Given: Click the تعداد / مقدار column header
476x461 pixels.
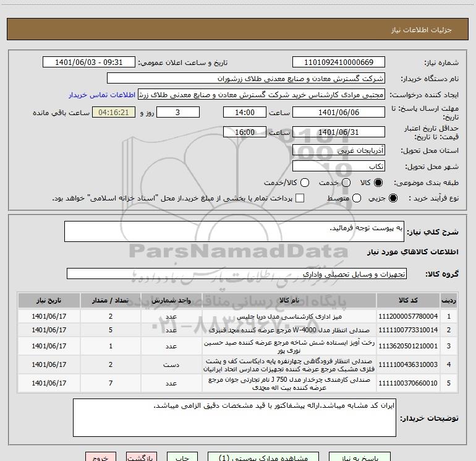Looking at the screenshot, I should click(111, 300).
